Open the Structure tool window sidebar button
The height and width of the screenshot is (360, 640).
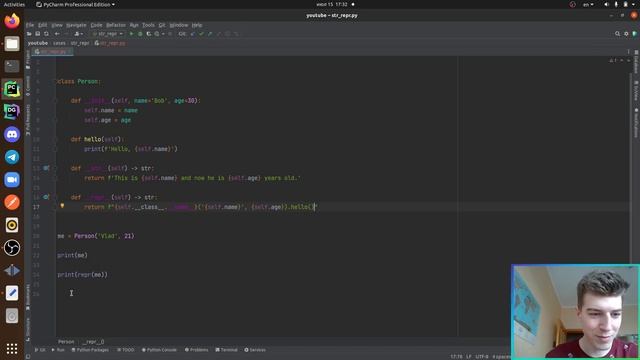point(28,330)
